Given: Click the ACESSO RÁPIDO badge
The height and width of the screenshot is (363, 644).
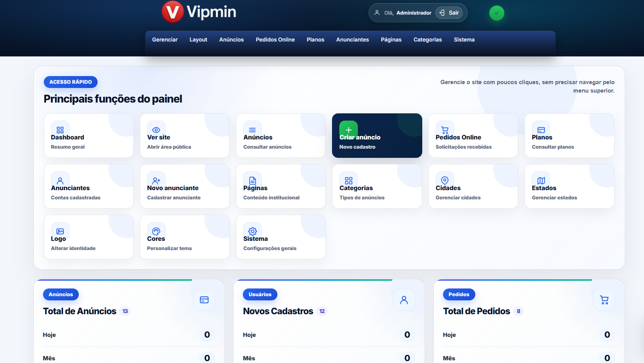Looking at the screenshot, I should pyautogui.click(x=71, y=82).
